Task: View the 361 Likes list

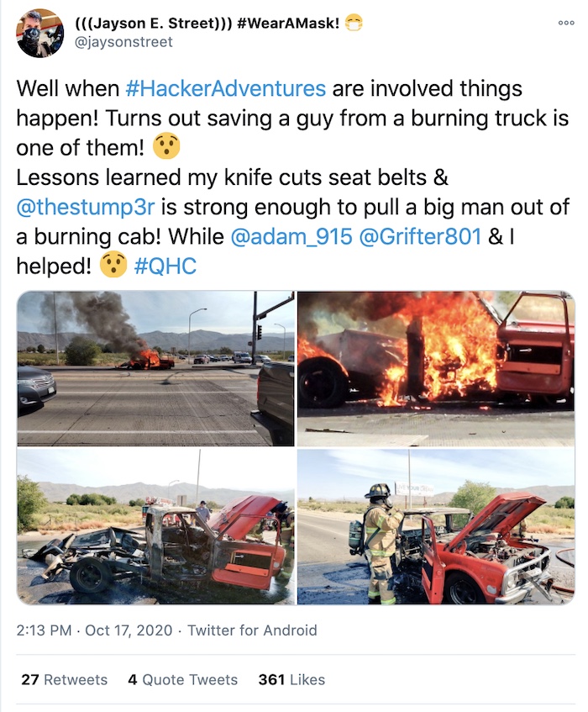Action: click(x=291, y=680)
